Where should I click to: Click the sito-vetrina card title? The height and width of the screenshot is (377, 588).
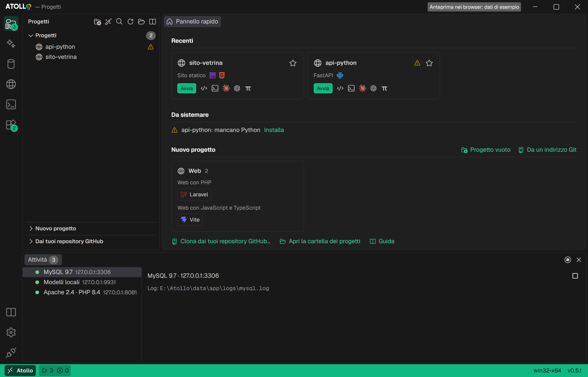(206, 63)
